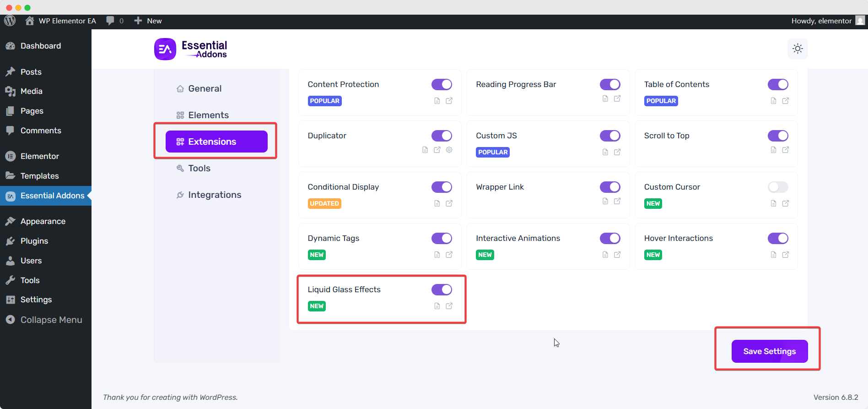The image size is (868, 409).
Task: Click the Essential Addons logo
Action: 191,49
